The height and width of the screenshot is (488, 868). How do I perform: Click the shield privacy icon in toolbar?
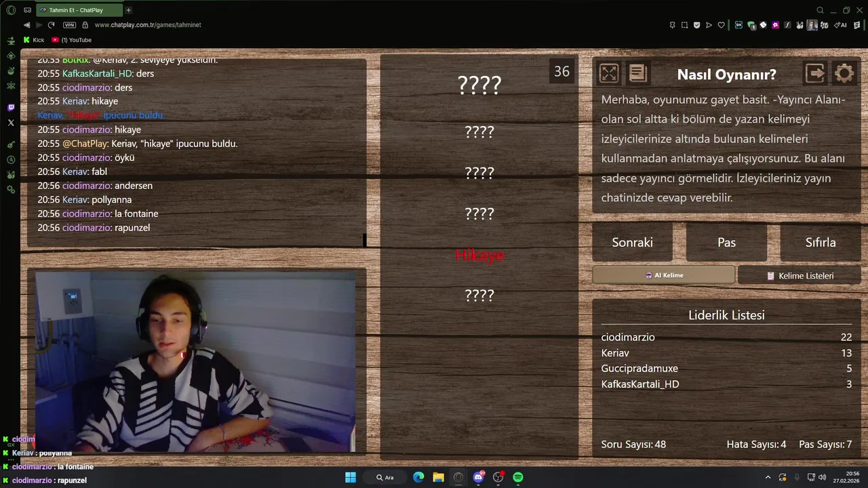click(697, 25)
